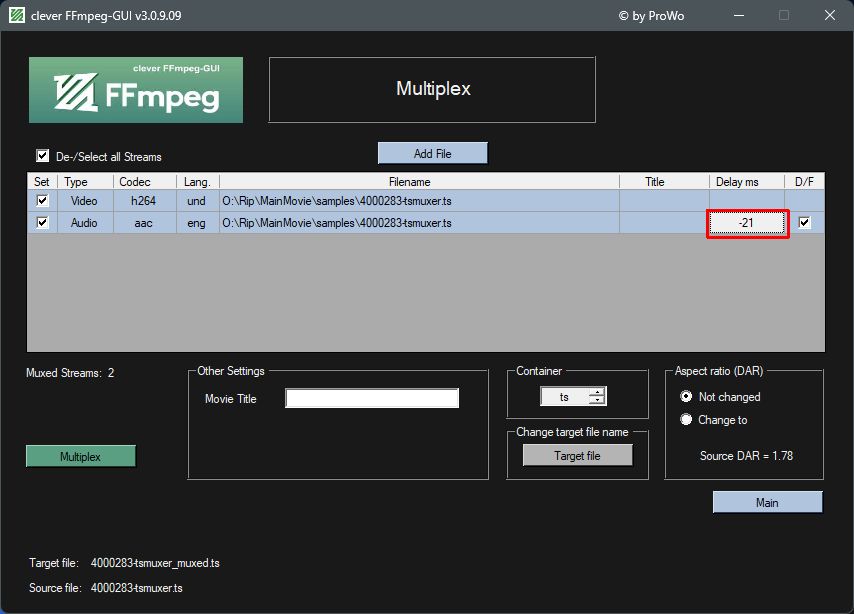This screenshot has width=854, height=614.
Task: Click the Multiplex heading box
Action: [x=432, y=89]
